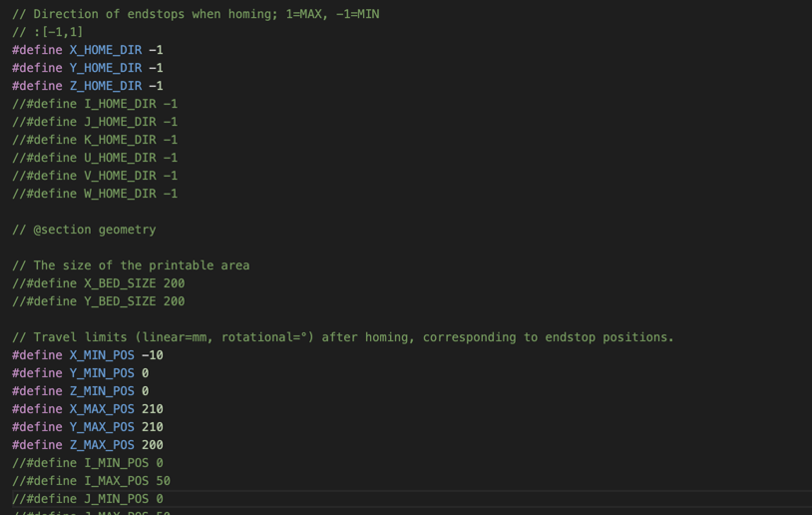Click the Z_MIN_POS macro name
This screenshot has height=515, width=812.
101,391
